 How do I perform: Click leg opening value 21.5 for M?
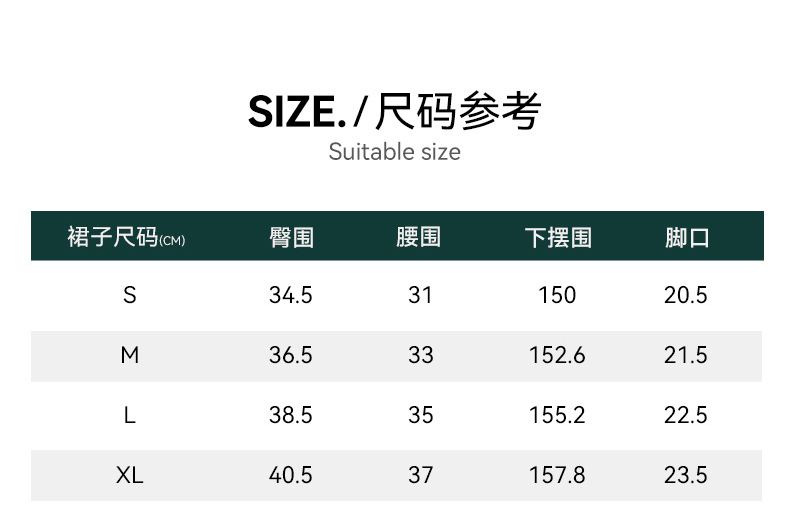(x=686, y=355)
